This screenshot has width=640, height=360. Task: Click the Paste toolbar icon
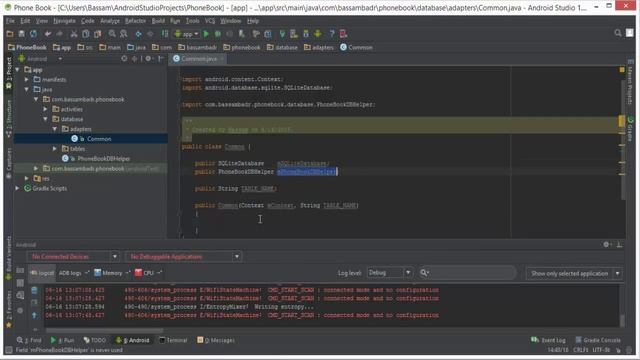pos(98,34)
